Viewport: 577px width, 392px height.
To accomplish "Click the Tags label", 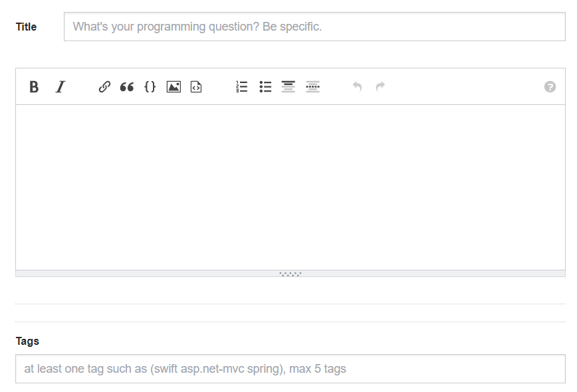I will click(x=28, y=341).
